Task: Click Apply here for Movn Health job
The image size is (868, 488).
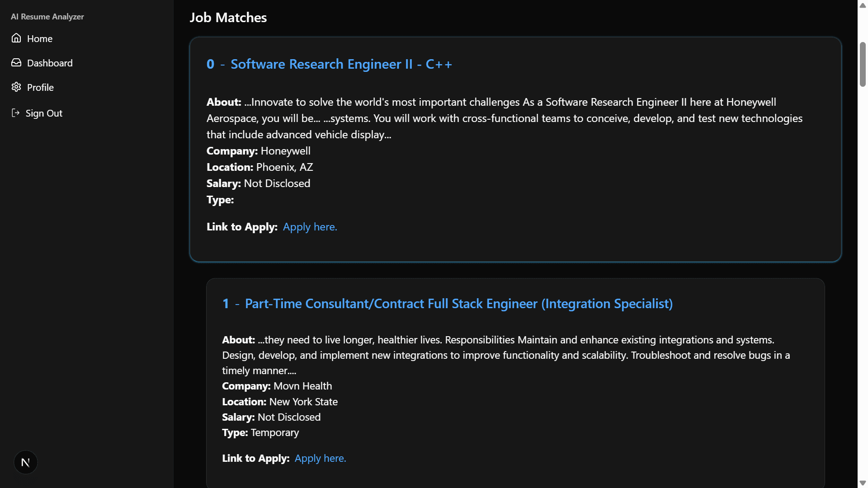Action: pos(321,458)
